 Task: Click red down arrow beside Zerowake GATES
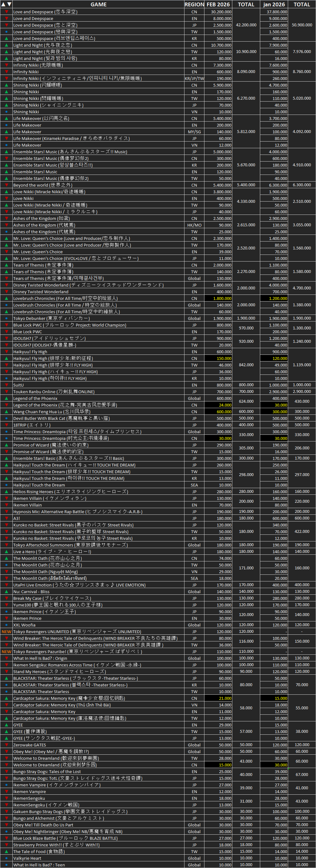[x=6, y=745]
